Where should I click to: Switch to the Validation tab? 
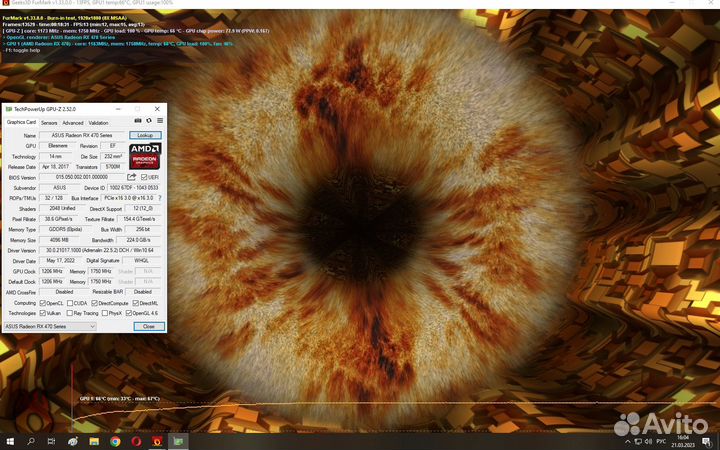click(x=99, y=123)
